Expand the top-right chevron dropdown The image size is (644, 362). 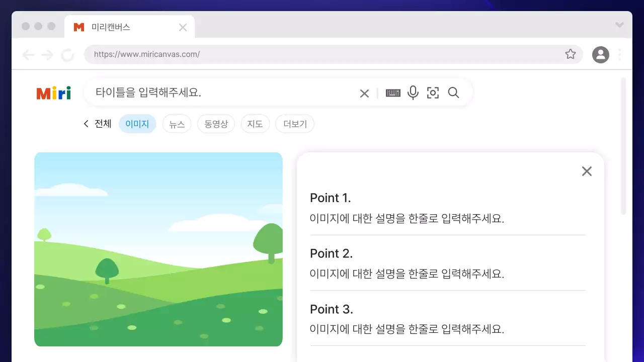(619, 25)
